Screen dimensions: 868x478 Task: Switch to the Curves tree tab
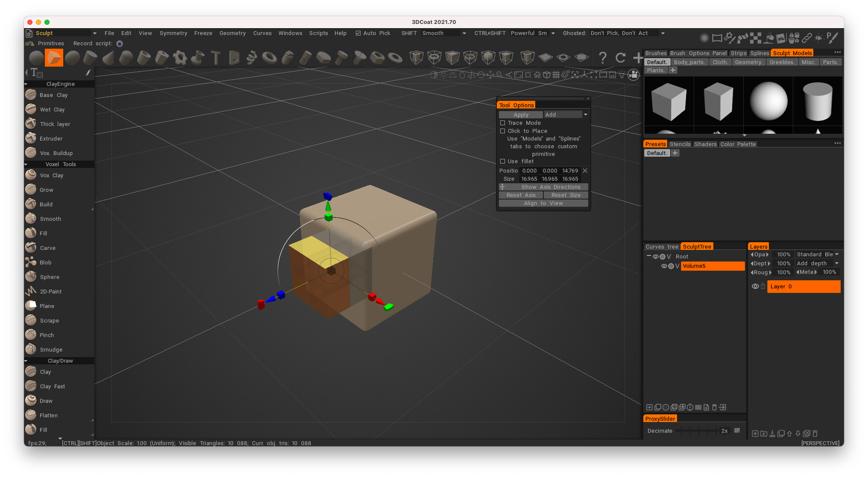pos(662,246)
